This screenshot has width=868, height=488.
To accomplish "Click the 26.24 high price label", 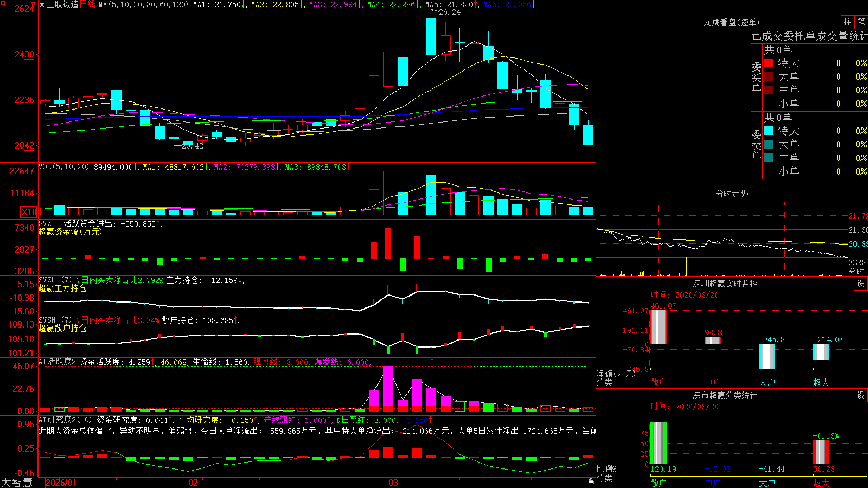I will [450, 12].
